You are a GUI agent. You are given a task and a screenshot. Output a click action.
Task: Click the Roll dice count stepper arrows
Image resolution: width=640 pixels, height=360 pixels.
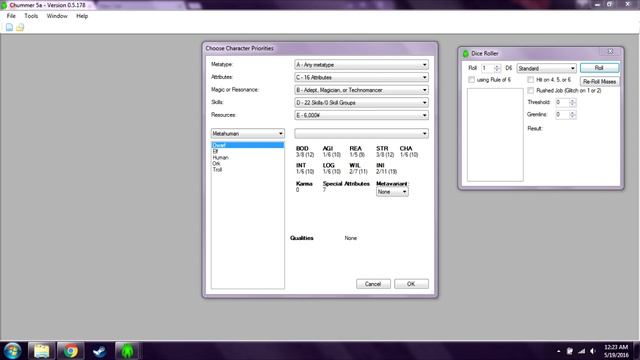point(497,68)
